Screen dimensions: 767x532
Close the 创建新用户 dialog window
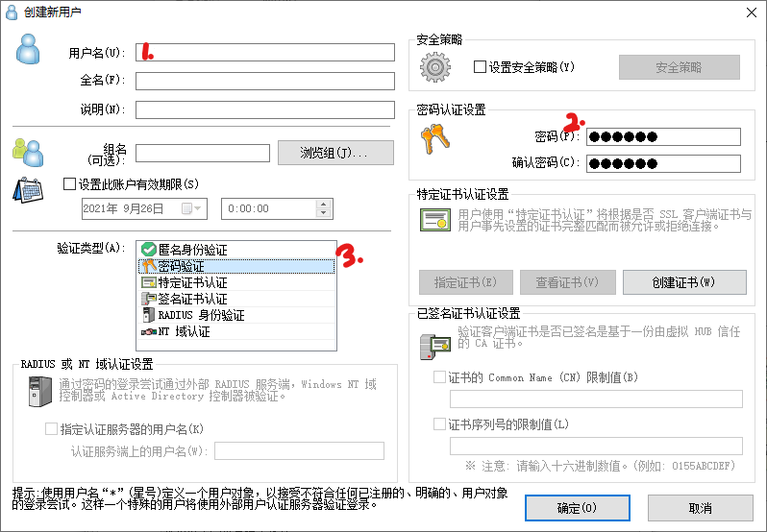tap(752, 12)
